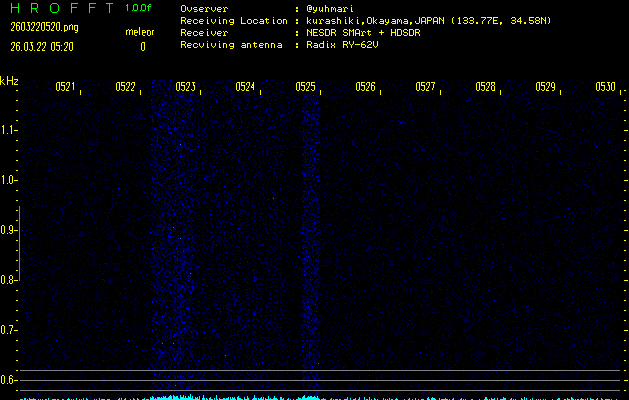629x400 pixels.
Task: Click the Receiving Location label
Action: point(234,20)
